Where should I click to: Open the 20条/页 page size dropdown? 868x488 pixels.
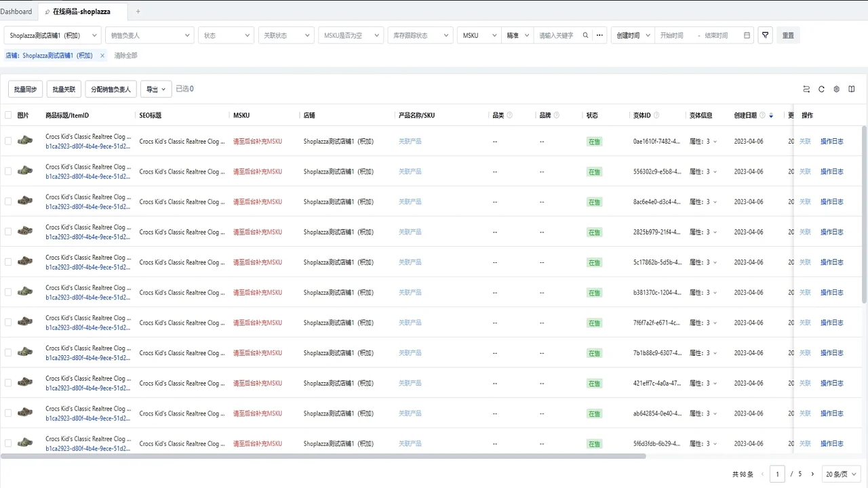841,474
